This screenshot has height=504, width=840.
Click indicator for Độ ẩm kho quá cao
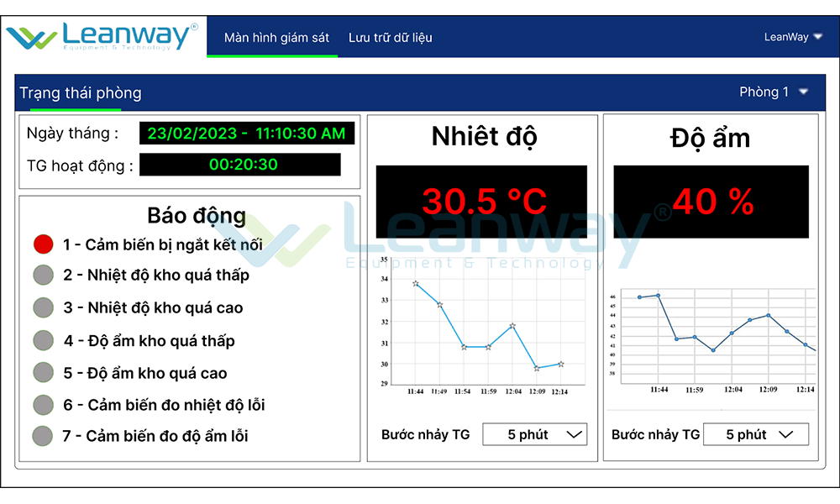coord(44,372)
